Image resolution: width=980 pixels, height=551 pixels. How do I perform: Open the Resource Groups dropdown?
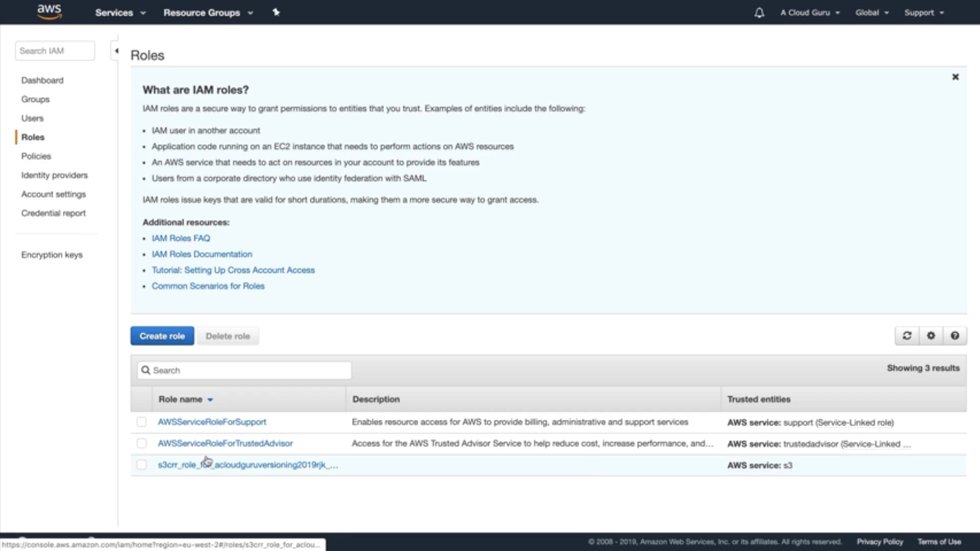tap(208, 13)
